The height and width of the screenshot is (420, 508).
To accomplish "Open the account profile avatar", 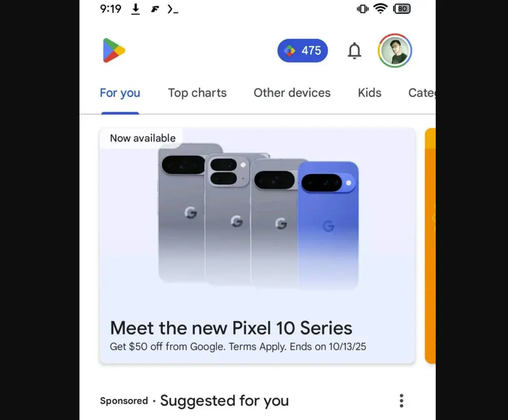I will coord(395,51).
